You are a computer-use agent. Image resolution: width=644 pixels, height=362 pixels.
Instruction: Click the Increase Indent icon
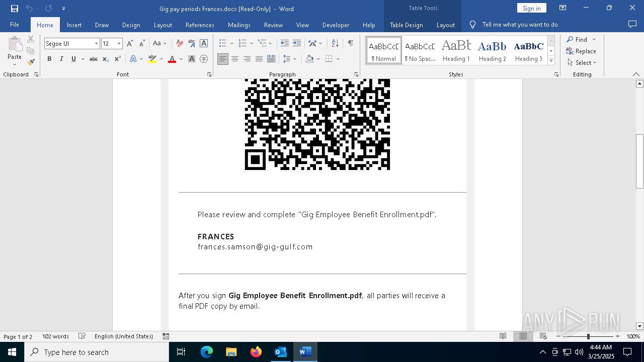click(x=297, y=44)
